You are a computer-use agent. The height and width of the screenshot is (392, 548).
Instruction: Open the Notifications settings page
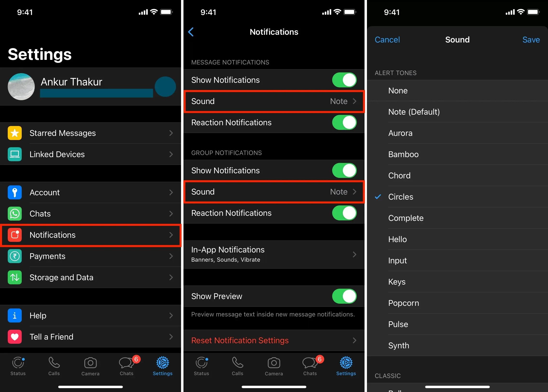(x=91, y=235)
